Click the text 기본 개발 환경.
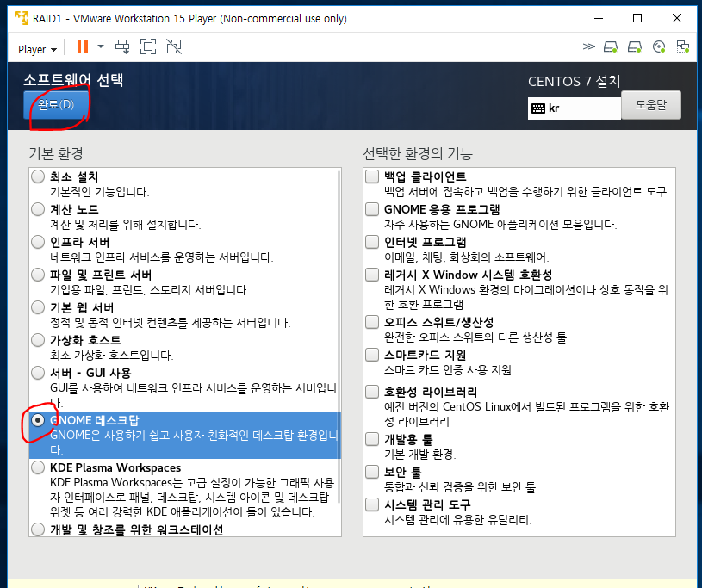This screenshot has width=702, height=588. (x=420, y=455)
